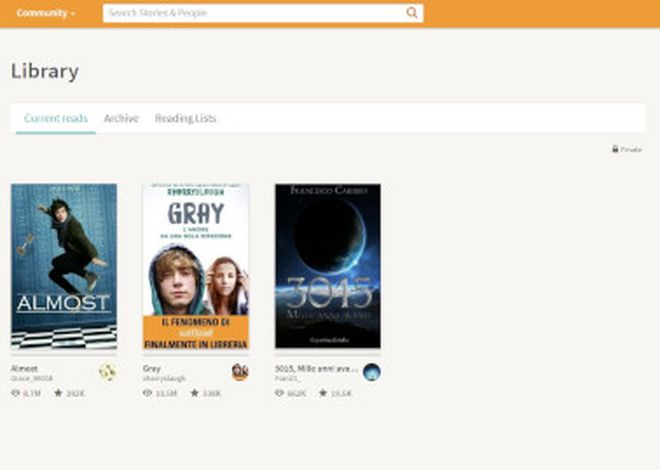Click the eye reads icon under Gray
The height and width of the screenshot is (470, 660).
pyautogui.click(x=147, y=393)
